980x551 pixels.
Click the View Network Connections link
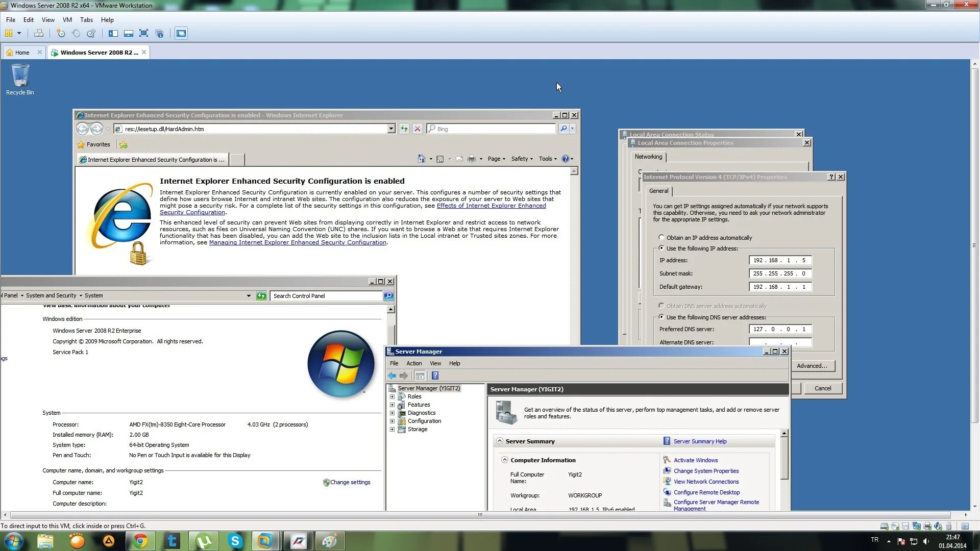(x=706, y=482)
